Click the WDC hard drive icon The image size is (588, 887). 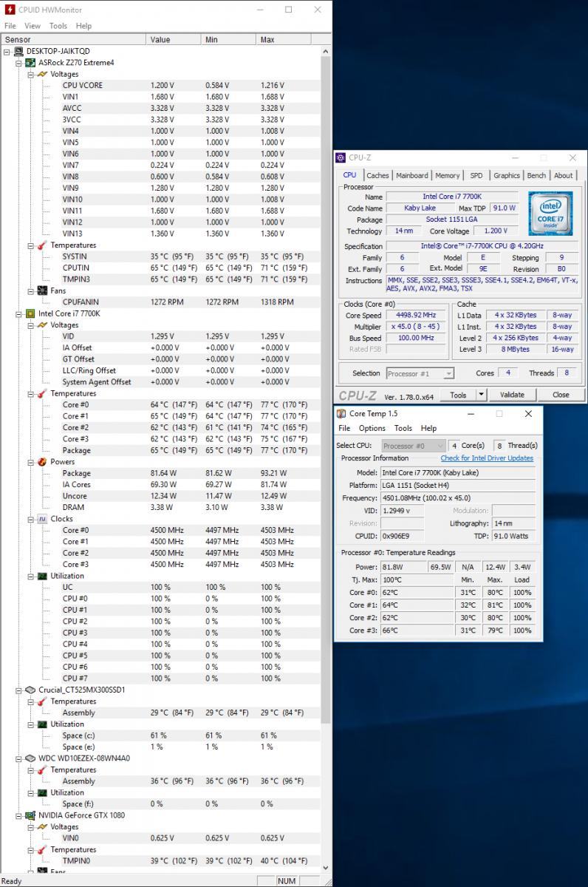[30, 758]
